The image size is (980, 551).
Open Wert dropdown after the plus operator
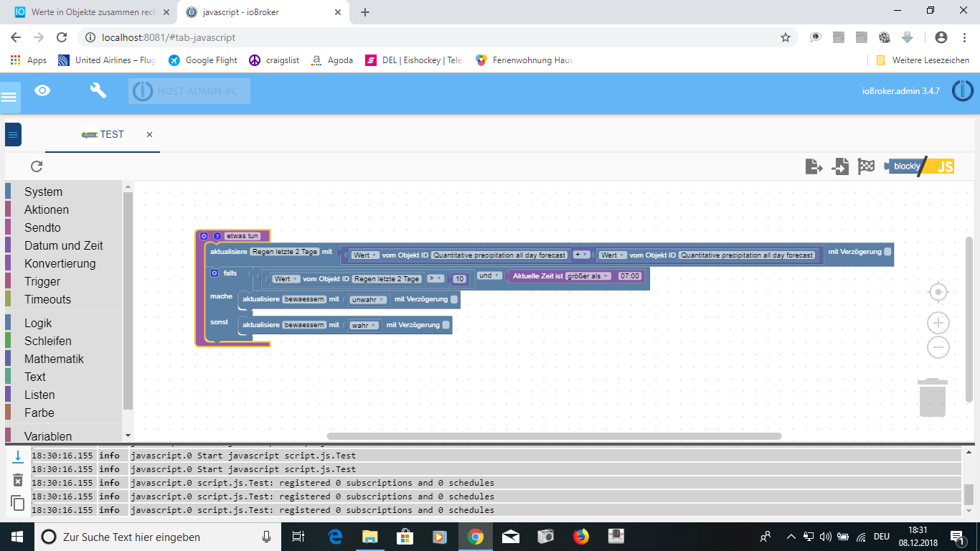tap(613, 255)
